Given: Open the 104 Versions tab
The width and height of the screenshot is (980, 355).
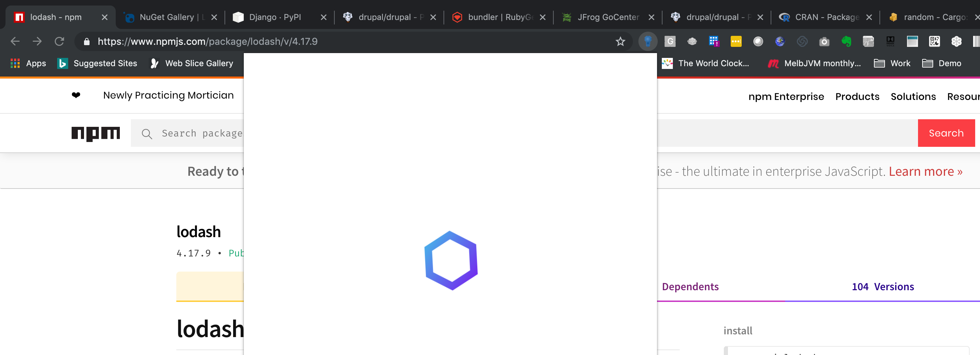Looking at the screenshot, I should coord(883,286).
